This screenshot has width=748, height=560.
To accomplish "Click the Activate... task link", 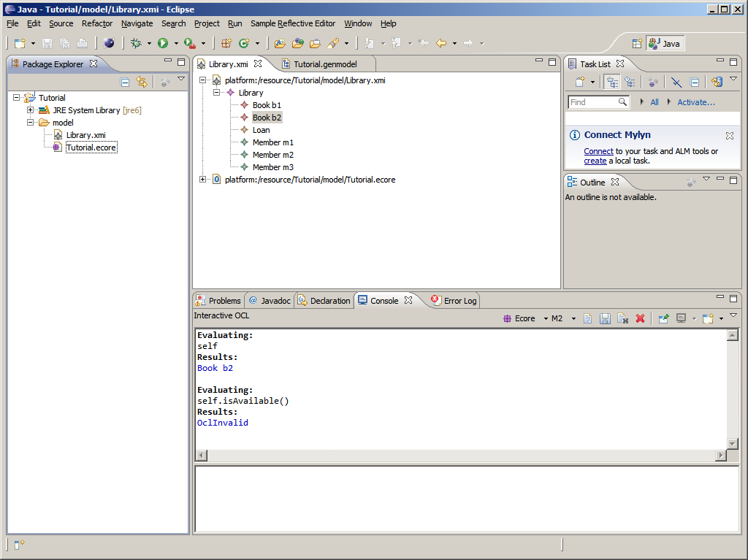I will (696, 102).
